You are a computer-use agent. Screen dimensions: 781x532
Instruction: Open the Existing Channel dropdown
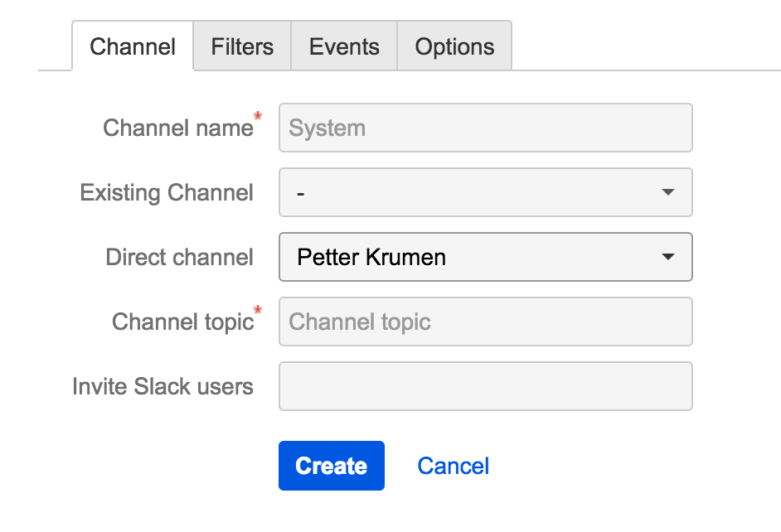[473, 192]
